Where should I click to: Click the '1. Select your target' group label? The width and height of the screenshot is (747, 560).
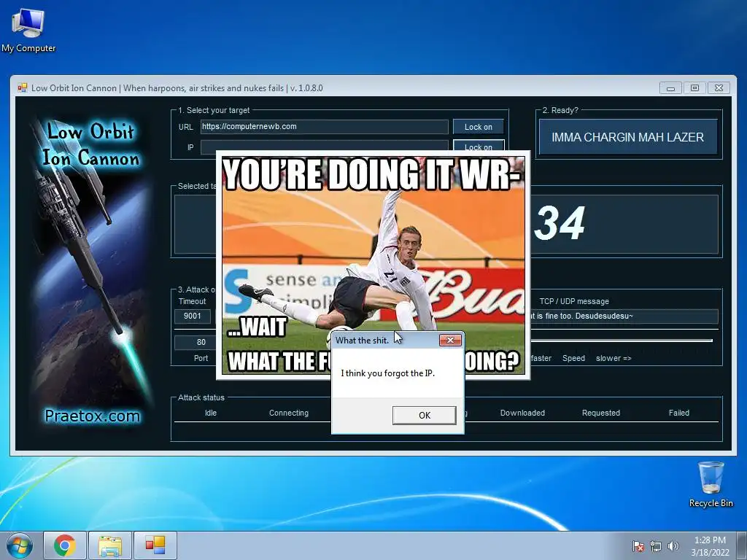coord(214,110)
